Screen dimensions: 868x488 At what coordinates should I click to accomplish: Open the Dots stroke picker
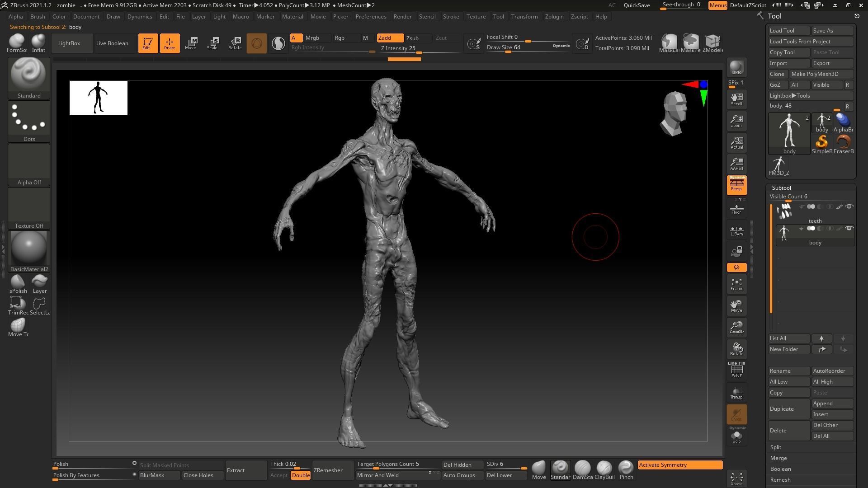point(29,121)
